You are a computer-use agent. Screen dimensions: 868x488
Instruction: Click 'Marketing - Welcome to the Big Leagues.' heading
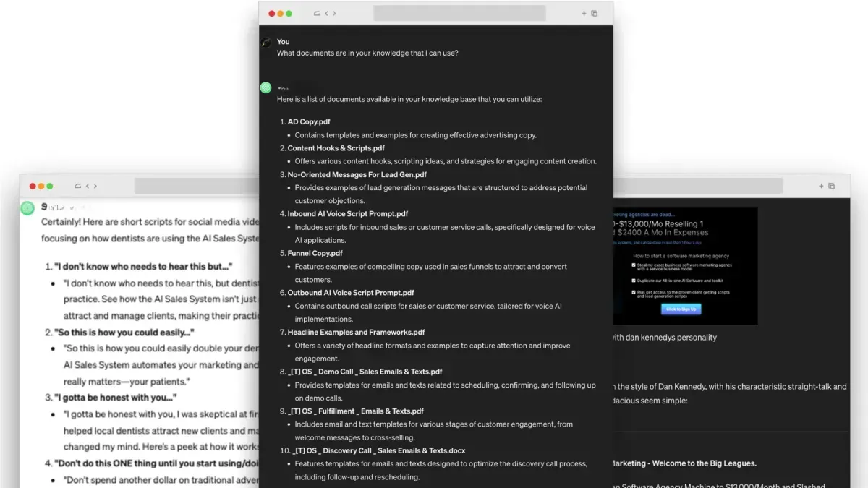684,463
